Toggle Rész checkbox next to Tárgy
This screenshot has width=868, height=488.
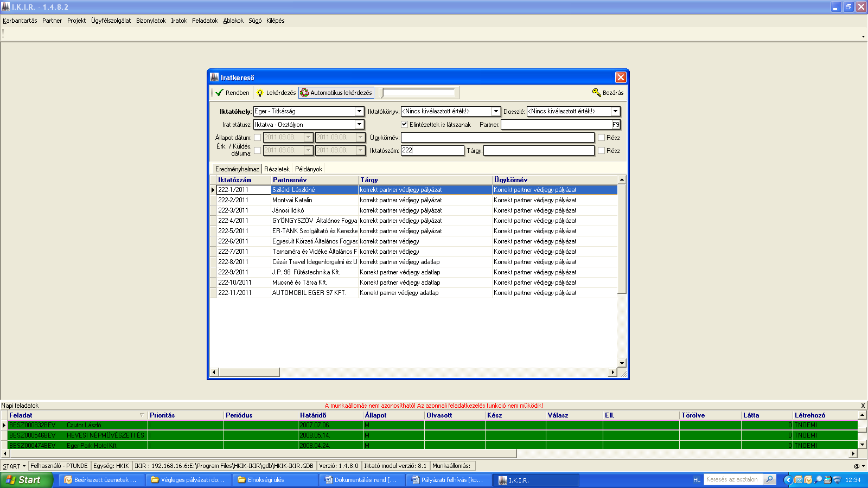[x=601, y=151]
